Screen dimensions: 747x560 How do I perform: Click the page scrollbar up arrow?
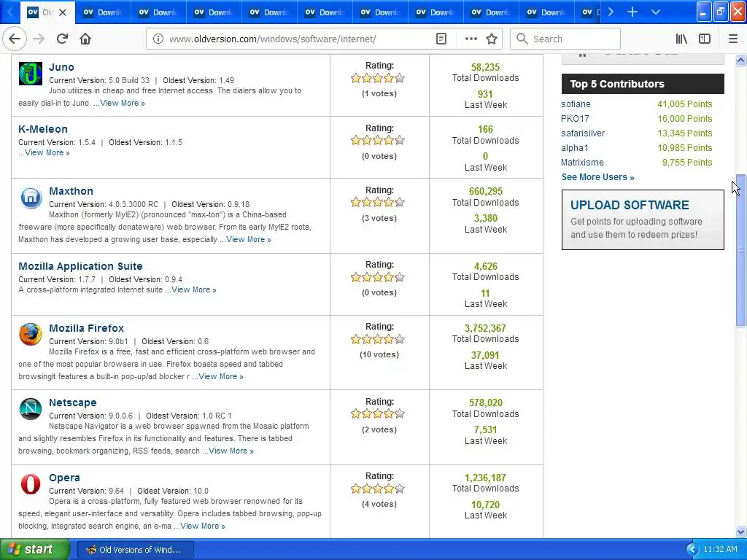coord(740,60)
